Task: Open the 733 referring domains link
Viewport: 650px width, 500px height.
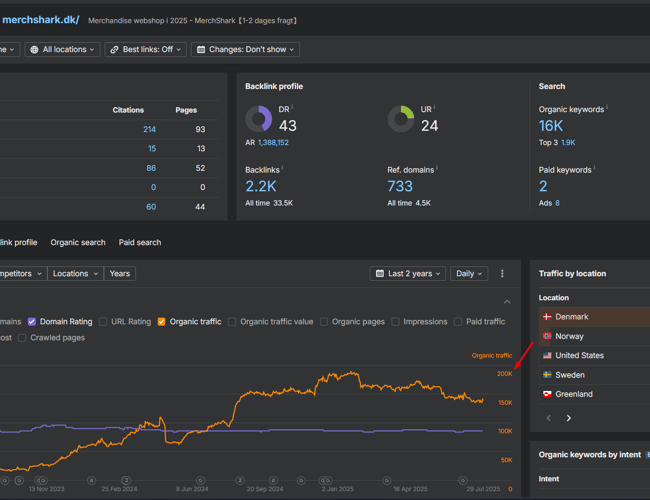Action: click(x=400, y=186)
